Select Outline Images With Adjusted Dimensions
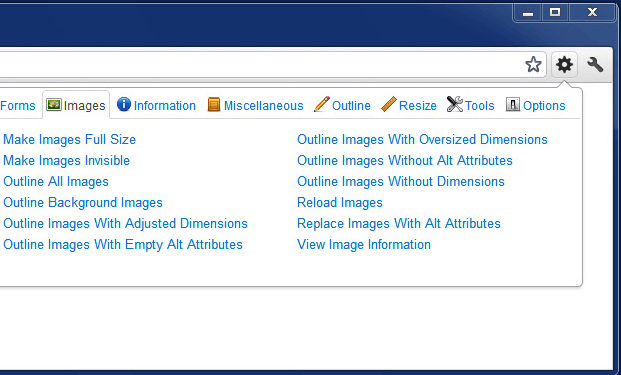Viewport: 621px width, 375px height. (126, 223)
